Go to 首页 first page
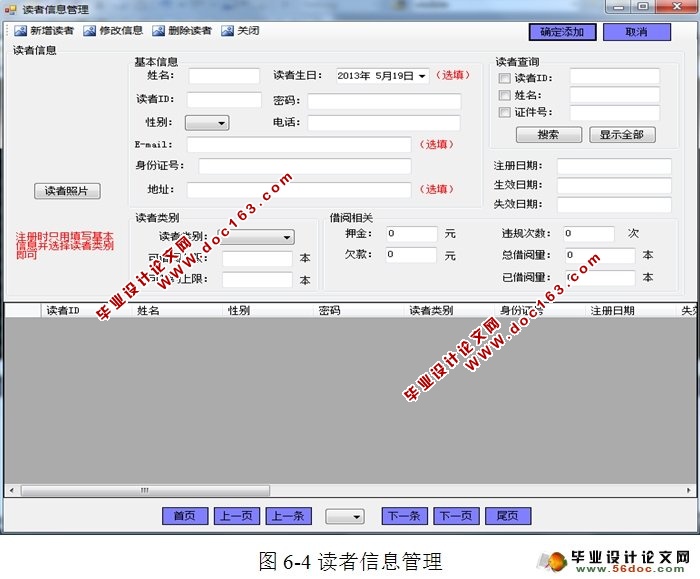This screenshot has height=579, width=700. pos(185,516)
